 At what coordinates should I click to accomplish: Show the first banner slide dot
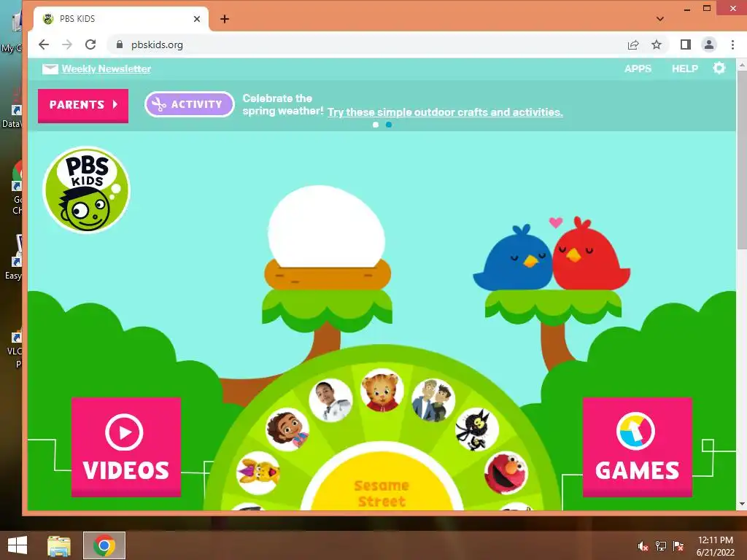click(376, 125)
